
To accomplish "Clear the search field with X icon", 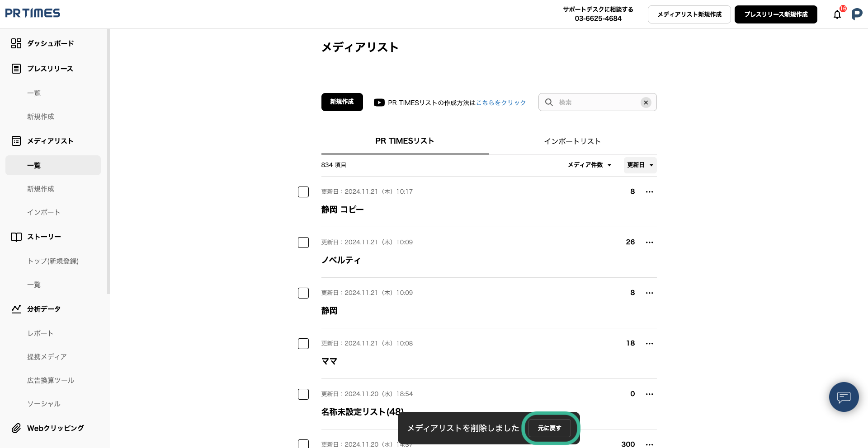I will click(646, 103).
